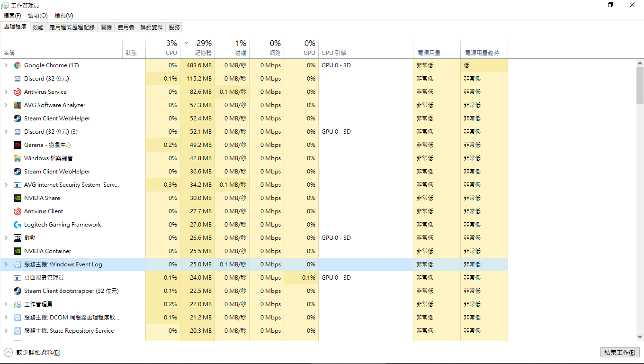The height and width of the screenshot is (364, 644).
Task: Open the 檔案(F) menu
Action: click(12, 16)
